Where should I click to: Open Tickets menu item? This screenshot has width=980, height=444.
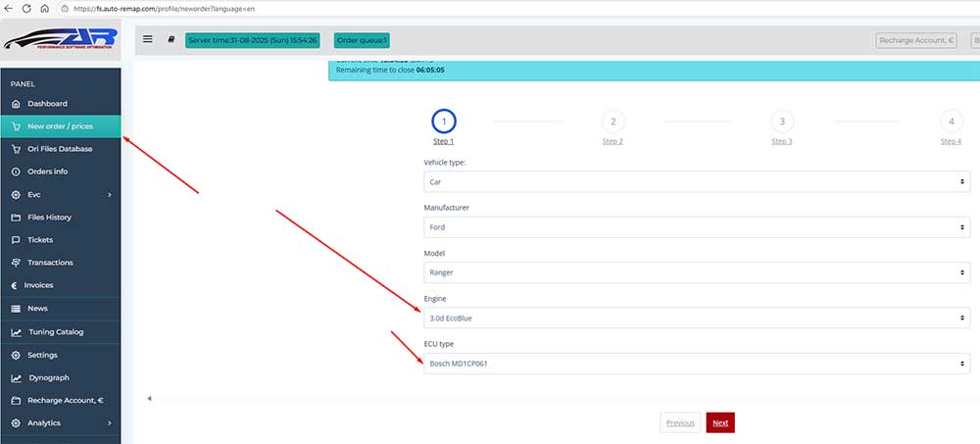coord(61,240)
